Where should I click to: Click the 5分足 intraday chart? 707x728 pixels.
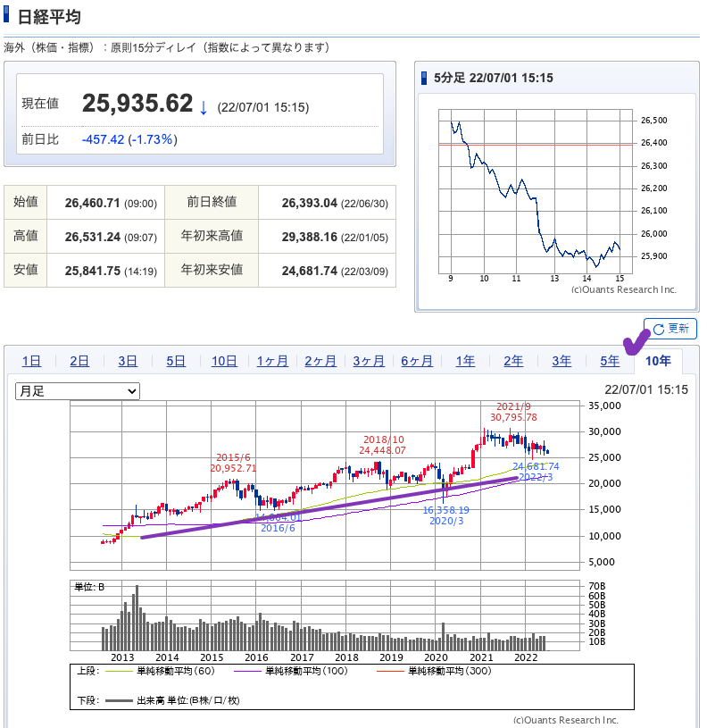coord(536,191)
